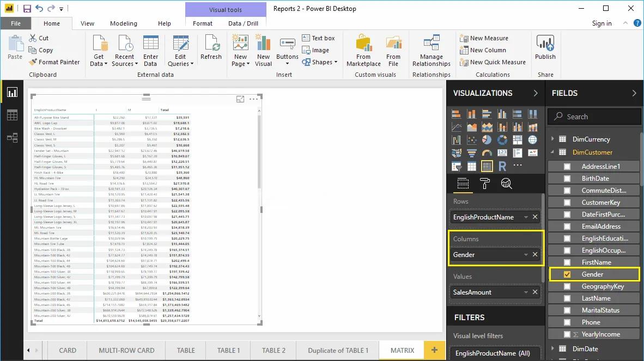Viewport: 644px width, 361px height.
Task: Switch to Relationships view in sidebar
Action: (12, 138)
